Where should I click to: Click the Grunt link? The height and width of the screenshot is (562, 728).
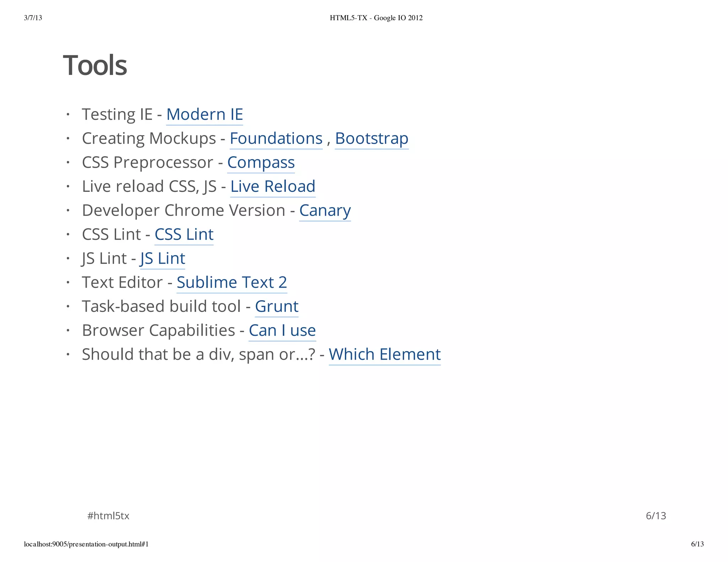tap(277, 306)
